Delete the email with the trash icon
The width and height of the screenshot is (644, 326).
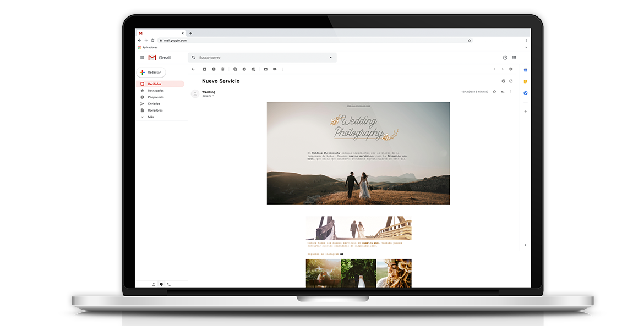coord(223,69)
